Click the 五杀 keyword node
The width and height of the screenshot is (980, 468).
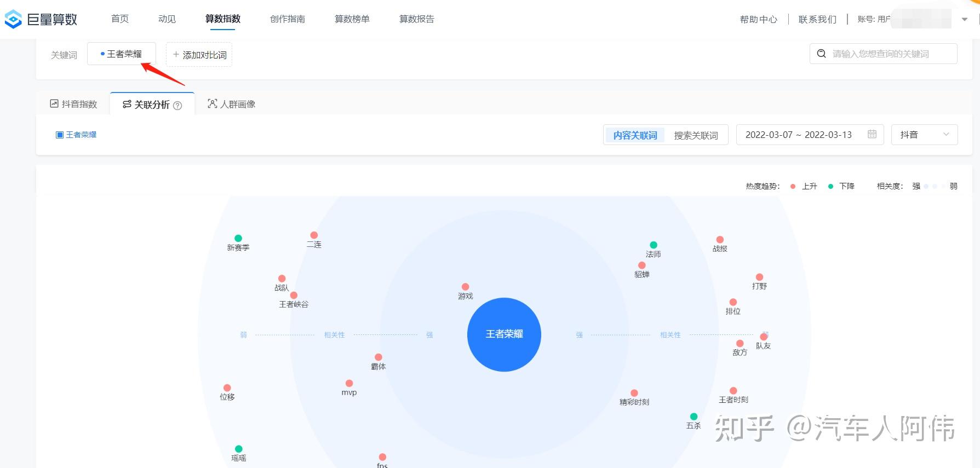(x=694, y=417)
